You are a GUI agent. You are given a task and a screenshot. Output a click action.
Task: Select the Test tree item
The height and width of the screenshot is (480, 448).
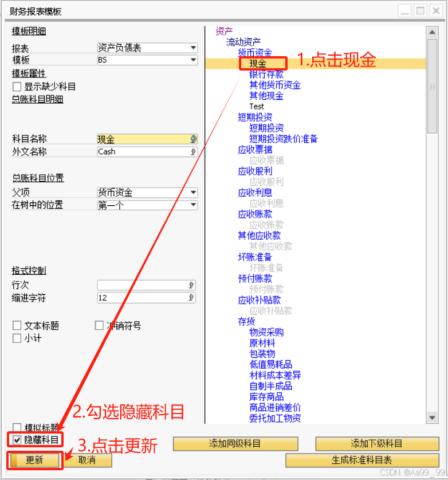[x=257, y=107]
